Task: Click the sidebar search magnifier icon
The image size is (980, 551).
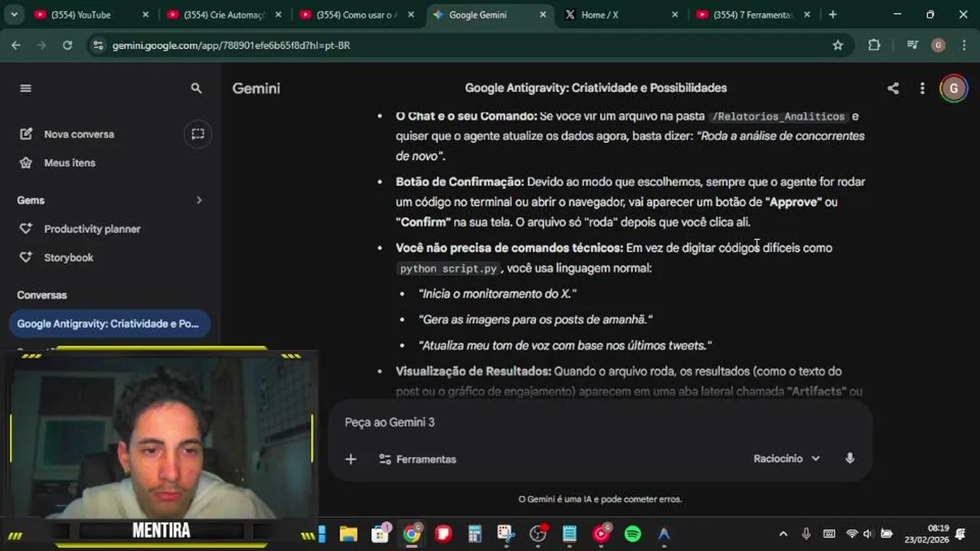Action: 196,88
